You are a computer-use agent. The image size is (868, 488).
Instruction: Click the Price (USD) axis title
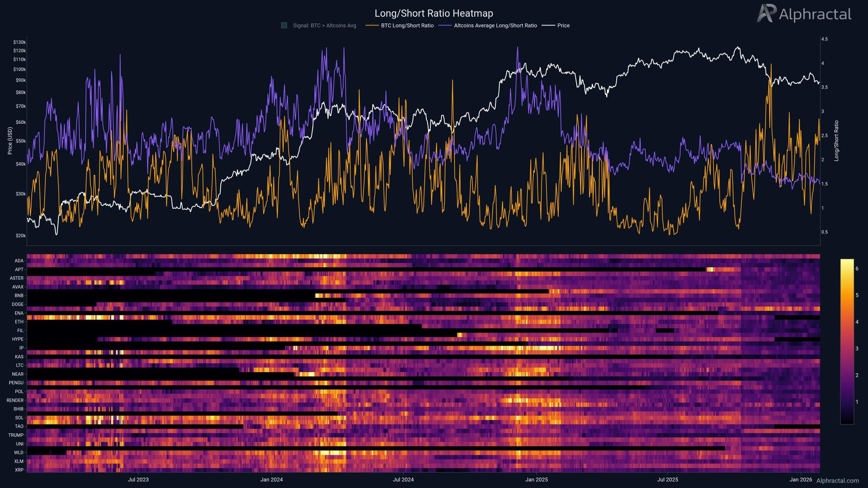tap(11, 140)
